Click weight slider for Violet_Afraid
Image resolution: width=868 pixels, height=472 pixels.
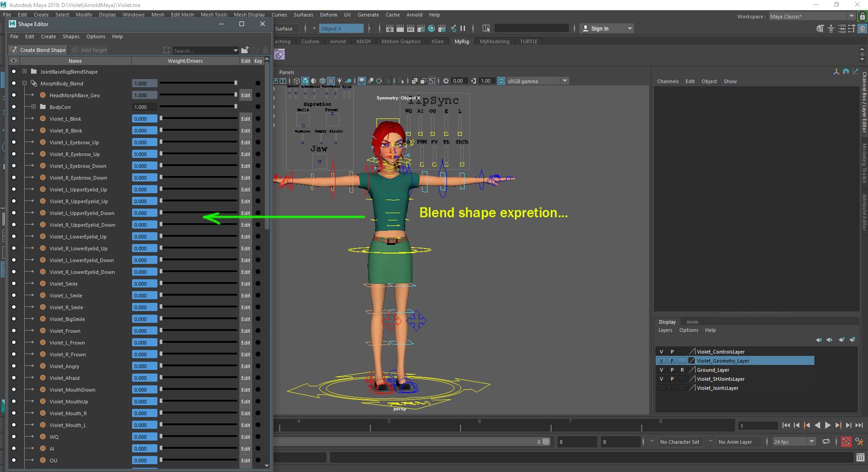198,378
